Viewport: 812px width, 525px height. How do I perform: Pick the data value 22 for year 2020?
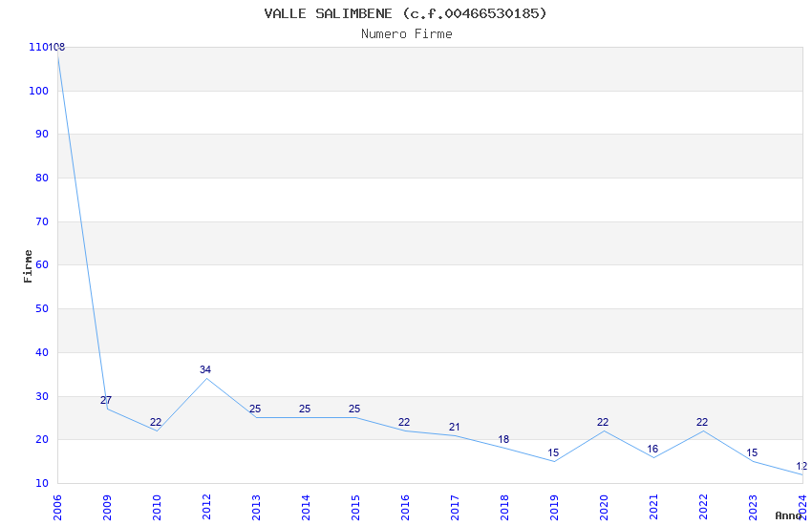click(x=603, y=423)
